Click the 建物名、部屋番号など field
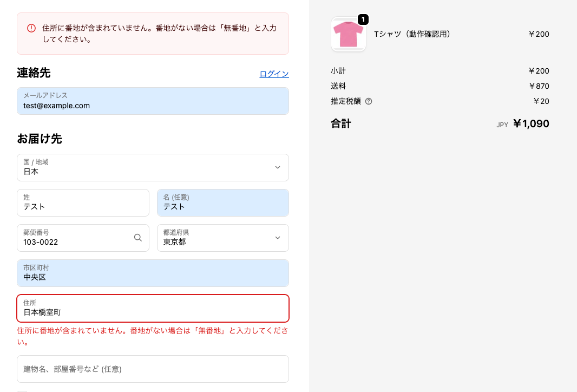 coord(153,369)
